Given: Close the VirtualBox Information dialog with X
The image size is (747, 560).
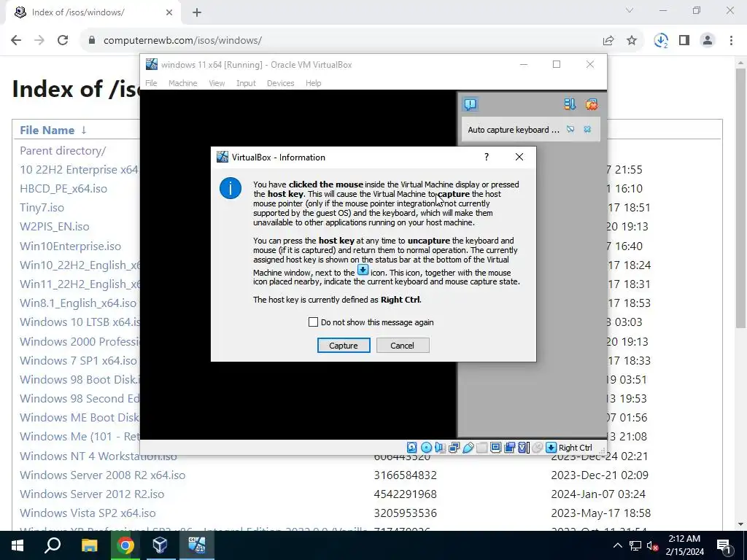Looking at the screenshot, I should [x=519, y=157].
